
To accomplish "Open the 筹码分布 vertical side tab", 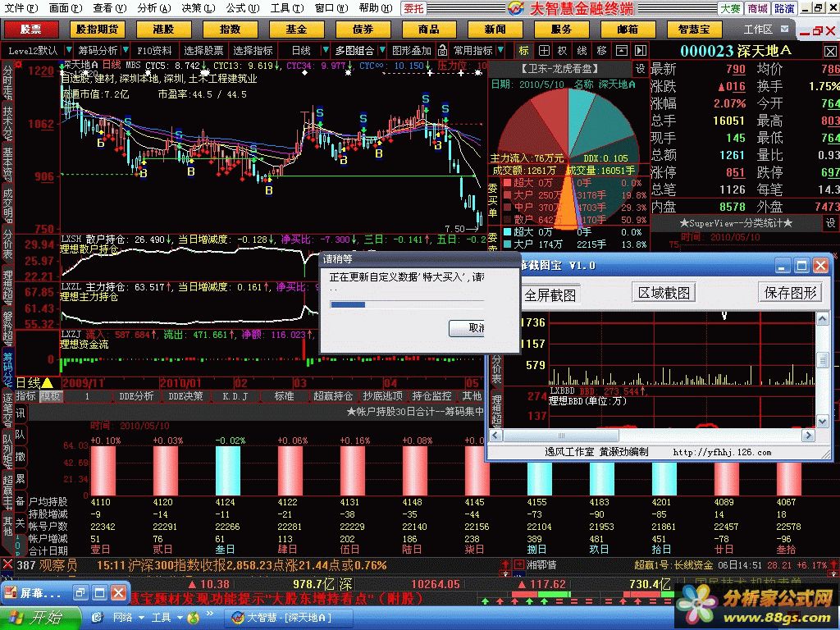I will 7,369.
